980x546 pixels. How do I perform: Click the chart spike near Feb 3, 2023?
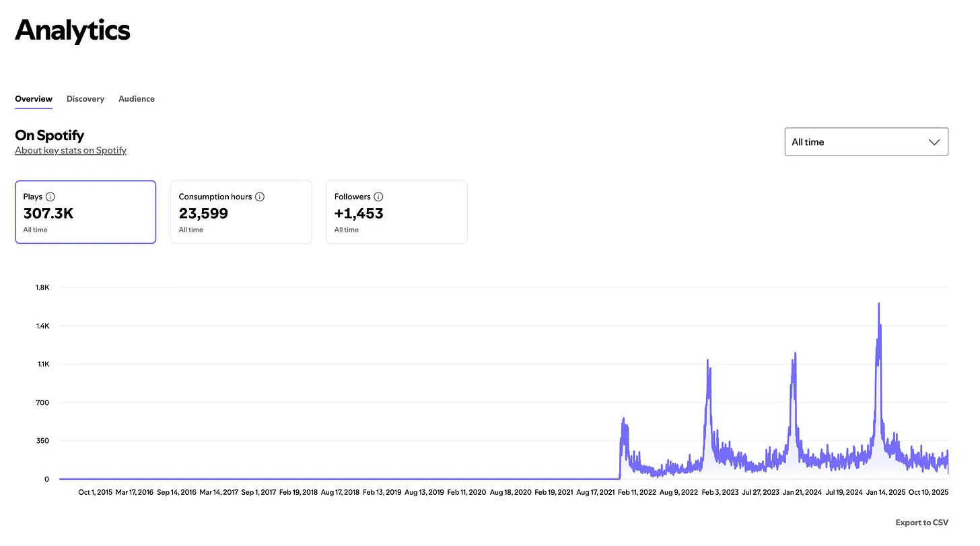click(x=708, y=362)
